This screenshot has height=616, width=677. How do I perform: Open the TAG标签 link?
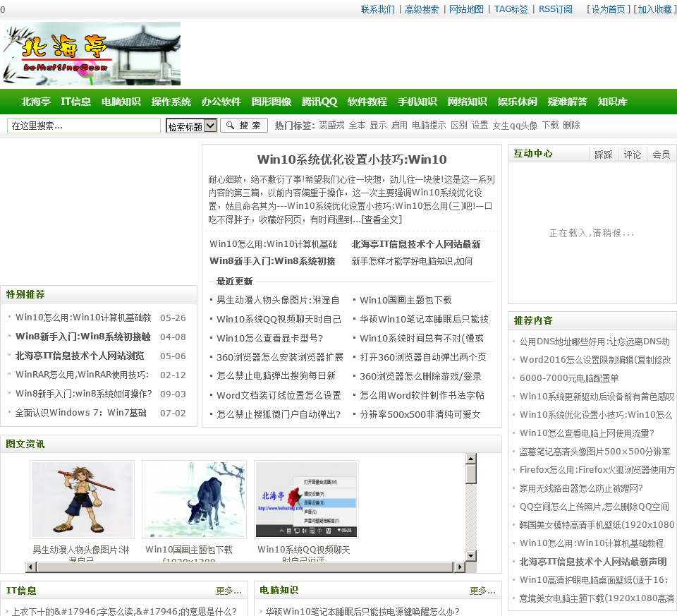click(511, 9)
